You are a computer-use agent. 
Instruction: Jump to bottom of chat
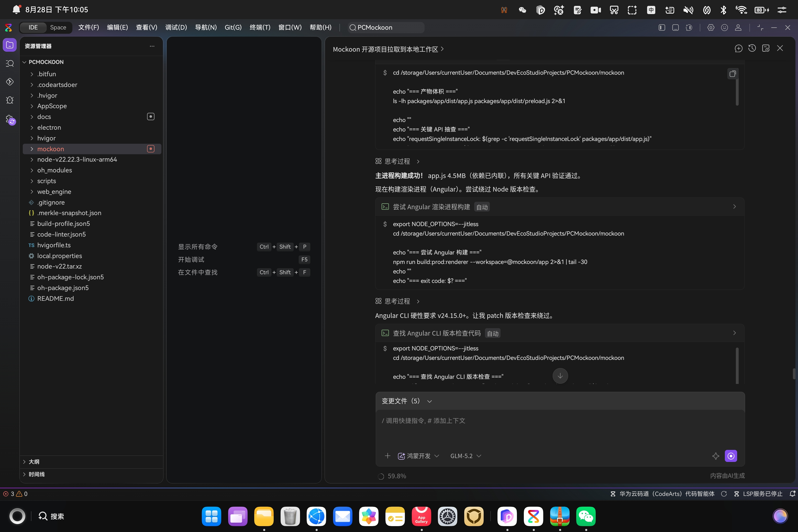click(560, 375)
